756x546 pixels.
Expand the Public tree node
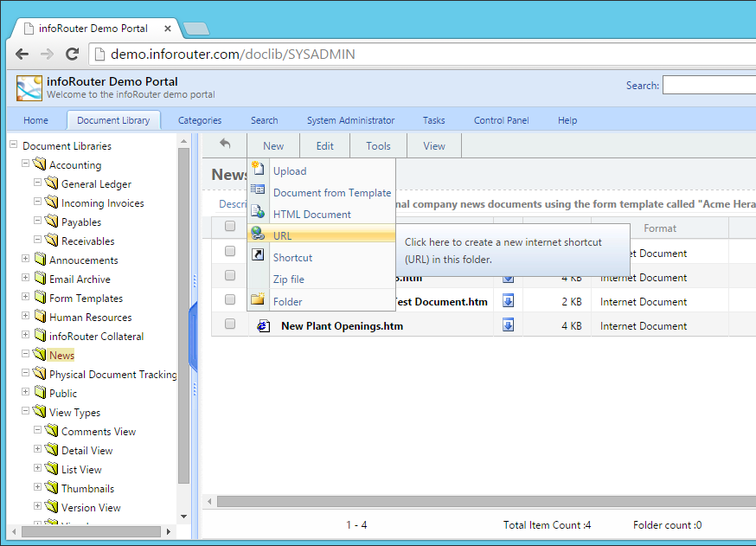[26, 392]
